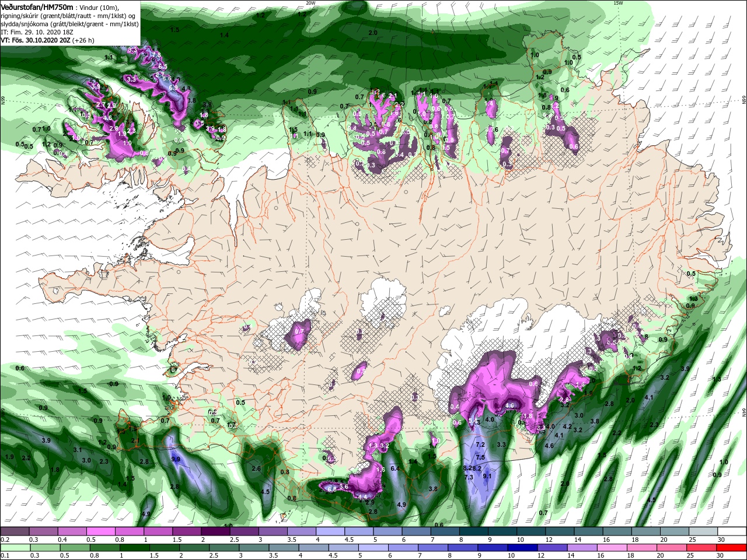Click the 3.1 precipitation value on the map

coord(78,450)
